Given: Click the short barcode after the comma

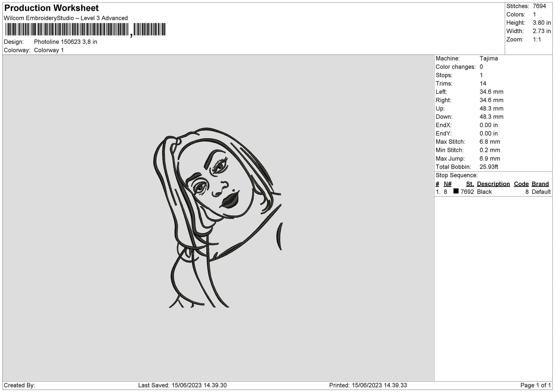Looking at the screenshot, I should (x=150, y=30).
